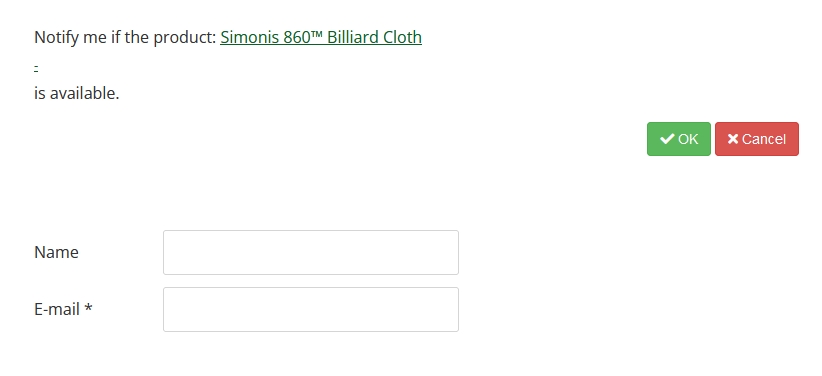The image size is (822, 376).
Task: Click the required asterisk beside E-mail
Action: [x=88, y=308]
